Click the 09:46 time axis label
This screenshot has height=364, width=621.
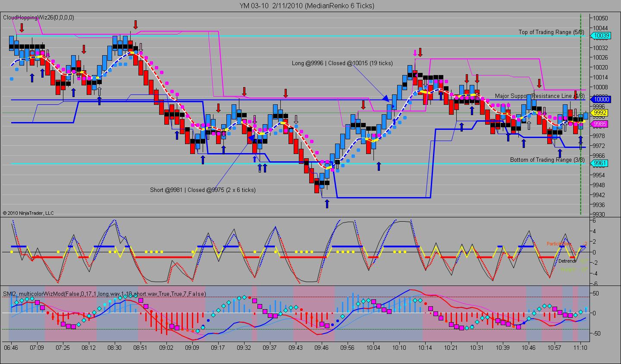click(x=321, y=347)
